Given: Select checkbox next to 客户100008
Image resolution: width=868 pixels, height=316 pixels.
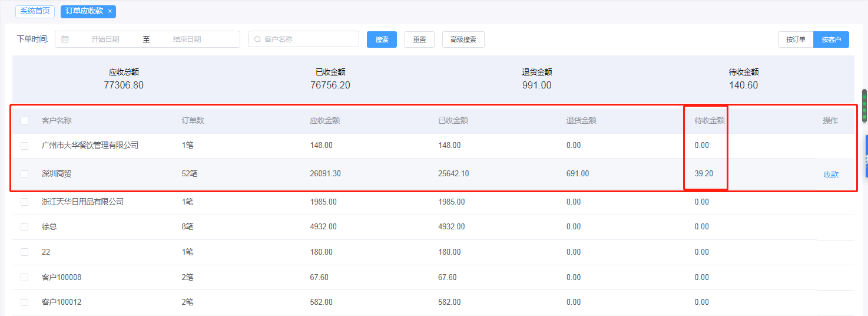Looking at the screenshot, I should click(x=24, y=277).
